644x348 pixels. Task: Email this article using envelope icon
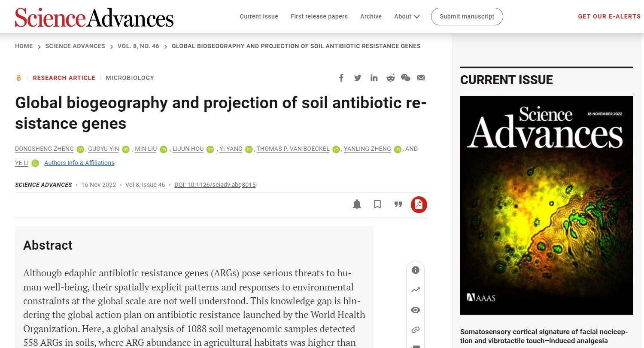coord(421,78)
